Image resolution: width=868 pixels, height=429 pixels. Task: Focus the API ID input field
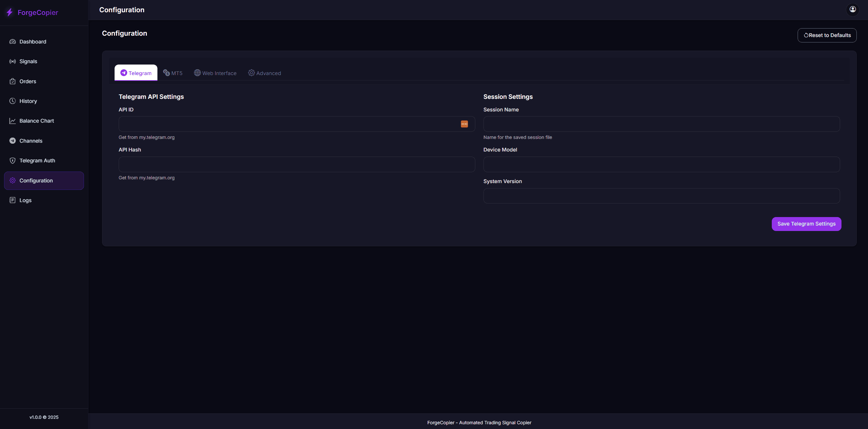pyautogui.click(x=296, y=124)
